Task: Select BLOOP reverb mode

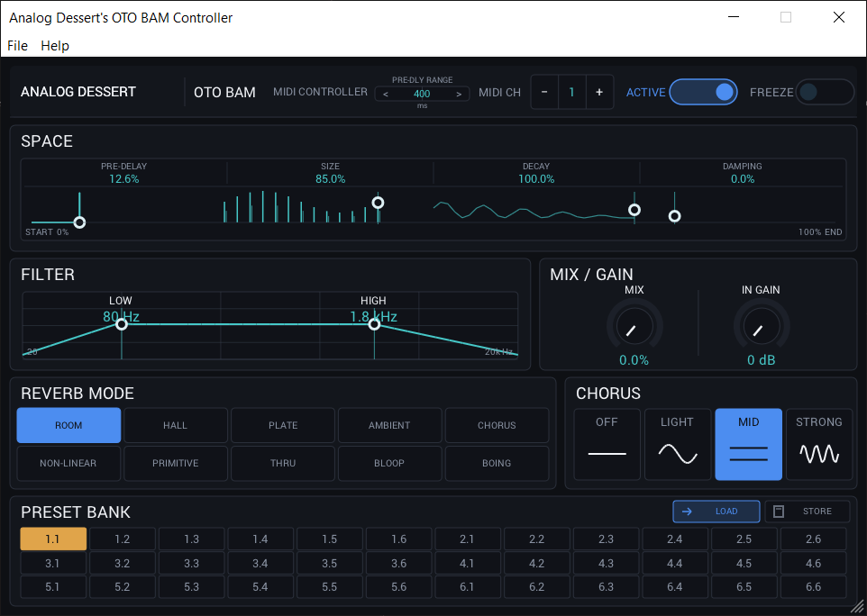Action: [390, 463]
